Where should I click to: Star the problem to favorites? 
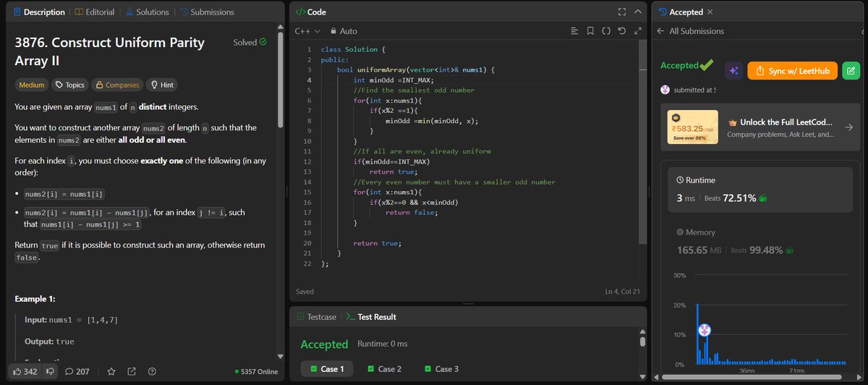[111, 371]
